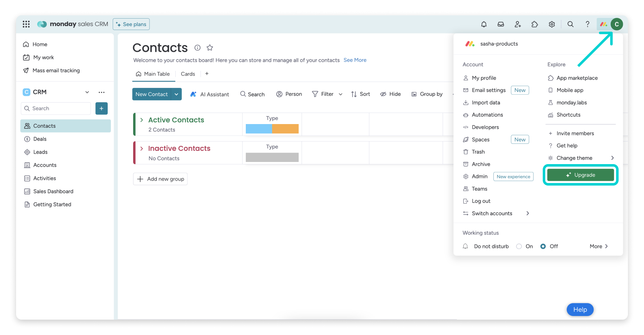Viewport: 644px width, 335px height.
Task: Open Admin menu item
Action: [x=475, y=176]
